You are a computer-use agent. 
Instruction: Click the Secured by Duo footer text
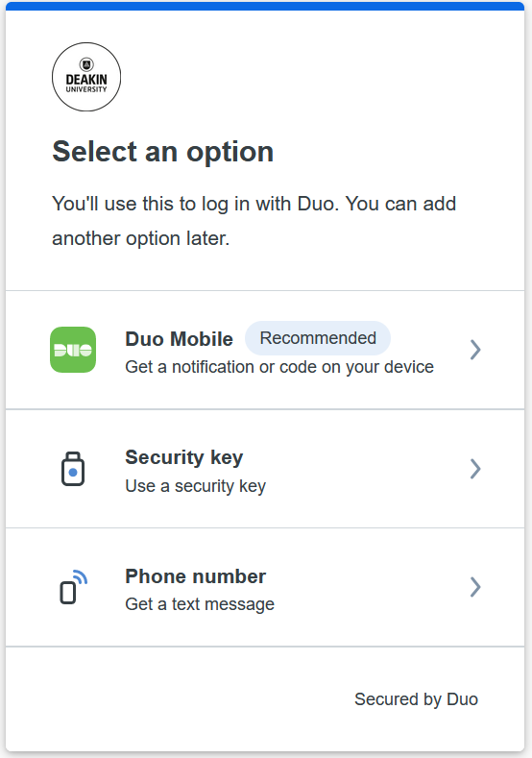coord(416,699)
